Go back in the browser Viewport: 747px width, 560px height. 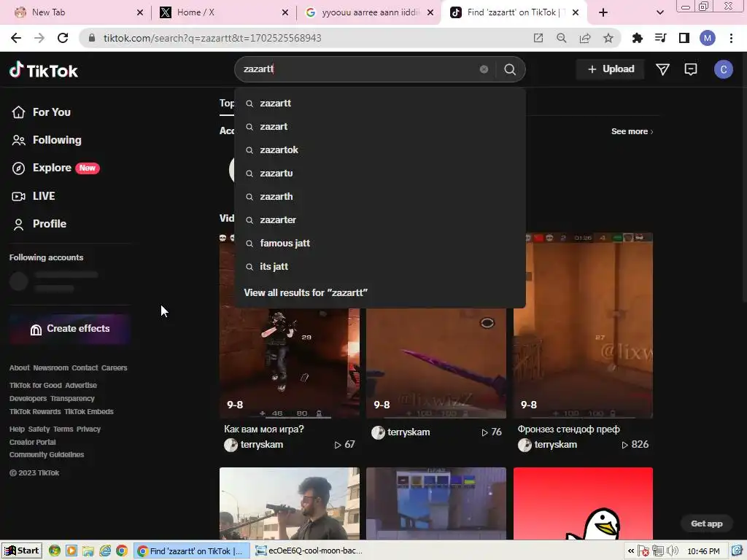[16, 38]
